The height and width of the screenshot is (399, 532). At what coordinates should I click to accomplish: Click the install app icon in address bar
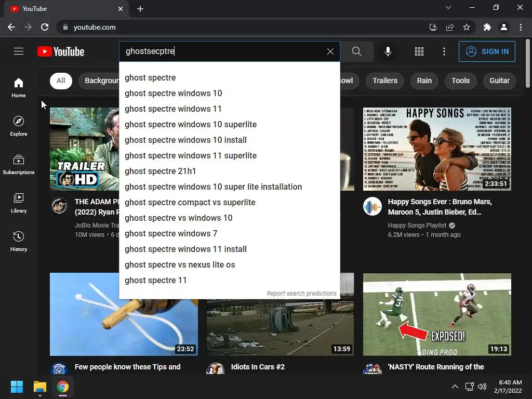[x=433, y=27]
